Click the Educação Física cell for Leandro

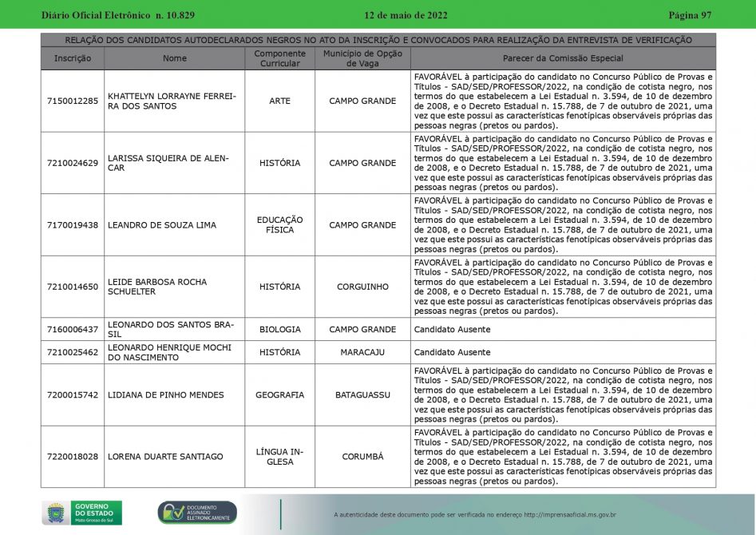pos(279,225)
